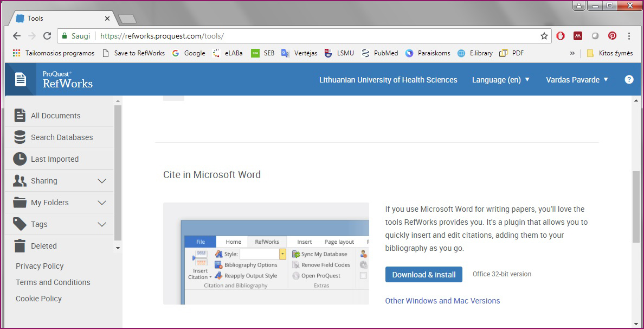Expand the Sharing section

coord(101,181)
